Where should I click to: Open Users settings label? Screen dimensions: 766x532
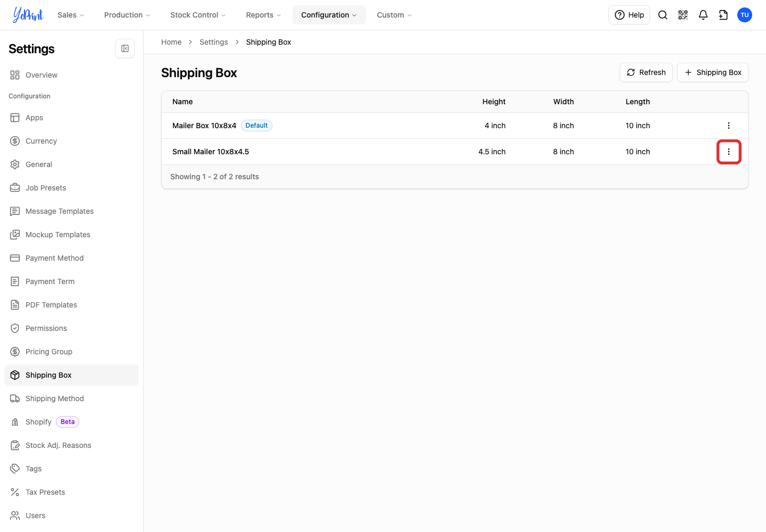pyautogui.click(x=36, y=516)
